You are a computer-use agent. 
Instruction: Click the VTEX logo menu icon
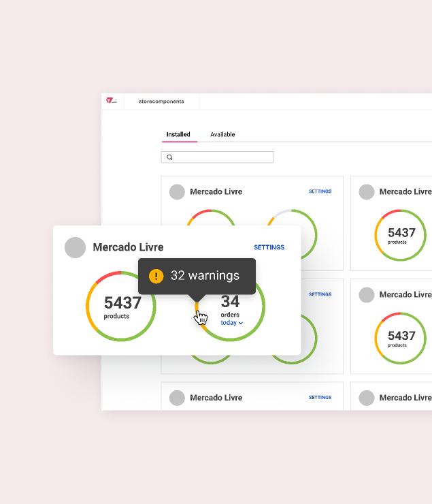coord(112,101)
